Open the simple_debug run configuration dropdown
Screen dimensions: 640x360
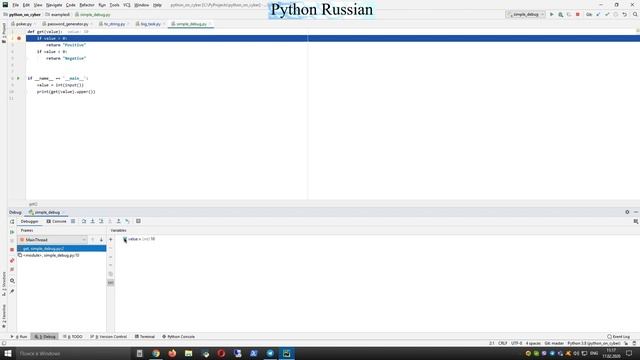tap(525, 14)
